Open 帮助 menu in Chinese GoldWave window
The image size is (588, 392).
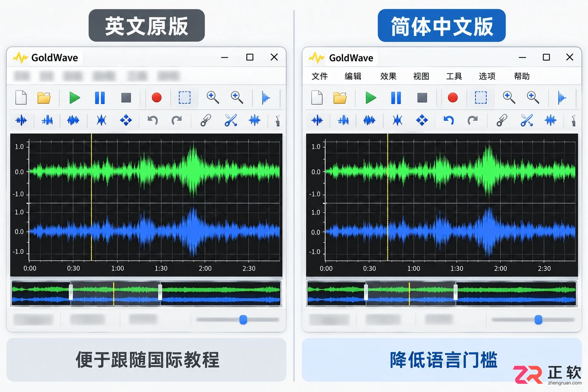click(x=522, y=76)
